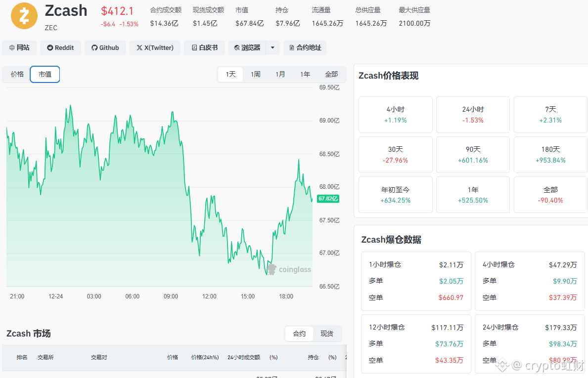Click the 市值 $67.84亿 value
Viewport: 588px width, 378px height.
point(249,23)
